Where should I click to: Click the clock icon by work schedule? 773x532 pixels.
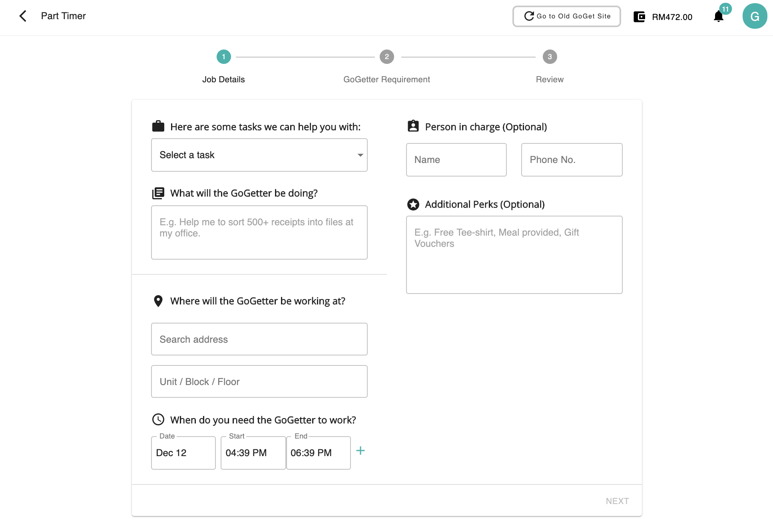point(158,419)
